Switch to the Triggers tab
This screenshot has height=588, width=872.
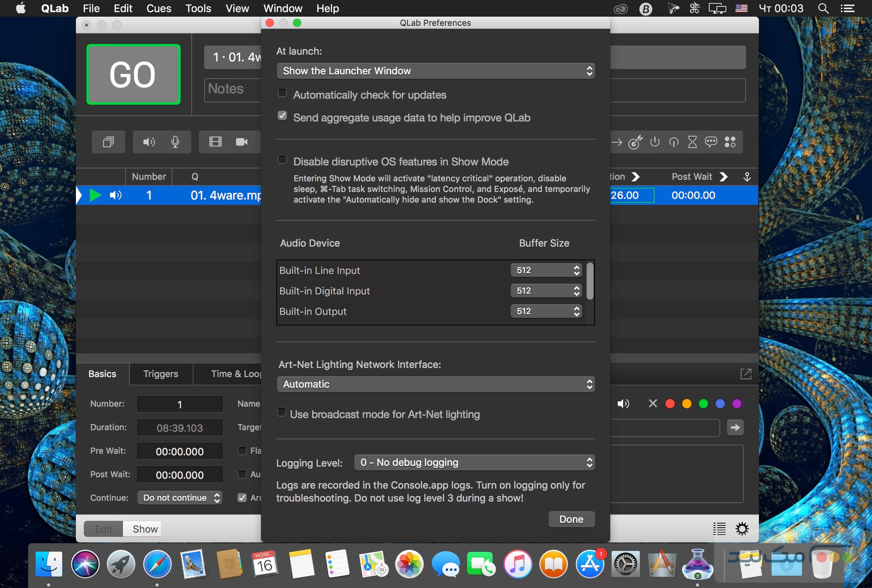click(161, 374)
